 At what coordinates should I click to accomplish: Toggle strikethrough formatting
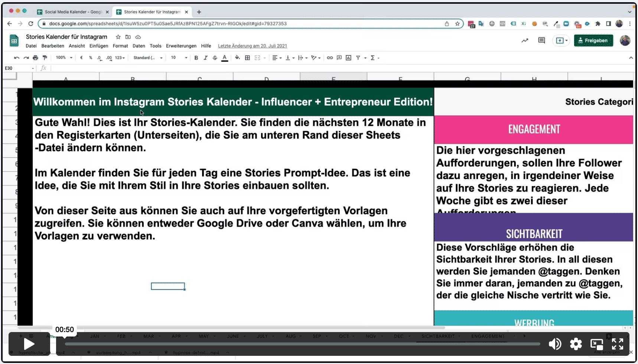click(215, 58)
